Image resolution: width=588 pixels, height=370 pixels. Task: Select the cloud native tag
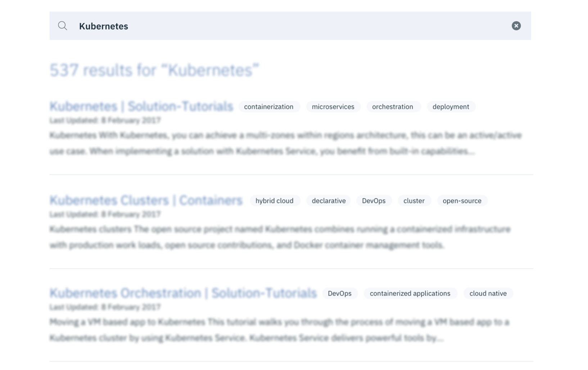coord(488,294)
